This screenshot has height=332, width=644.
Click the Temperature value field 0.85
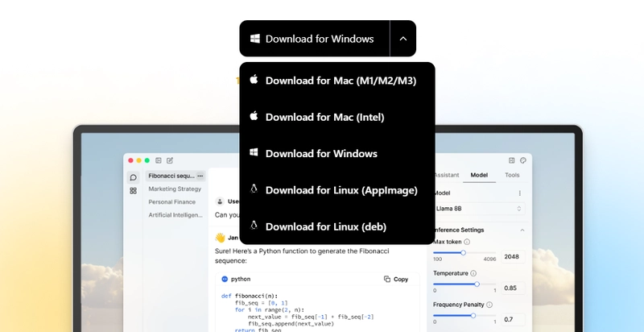pos(513,288)
